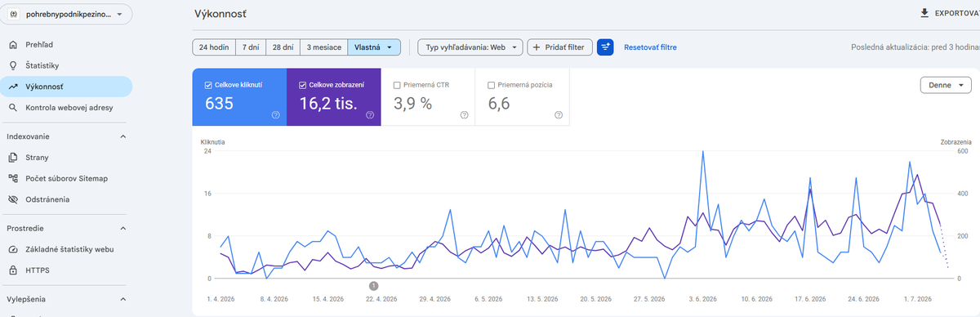This screenshot has width=980, height=317.
Task: Open Odstránenia in the sidebar
Action: click(x=66, y=199)
